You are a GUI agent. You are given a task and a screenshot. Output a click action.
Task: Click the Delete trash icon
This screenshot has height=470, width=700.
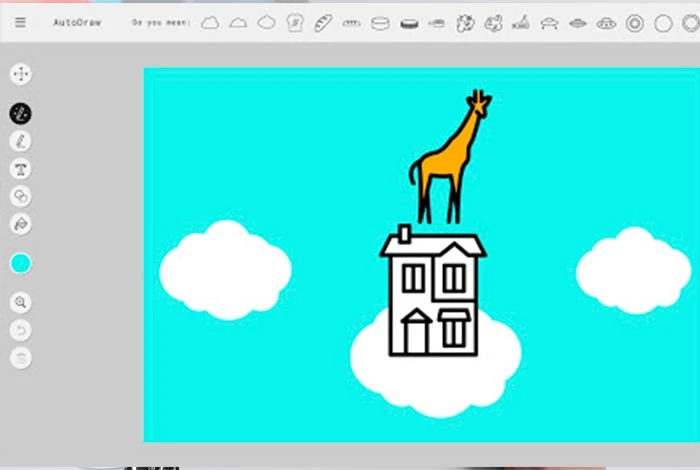pyautogui.click(x=21, y=356)
